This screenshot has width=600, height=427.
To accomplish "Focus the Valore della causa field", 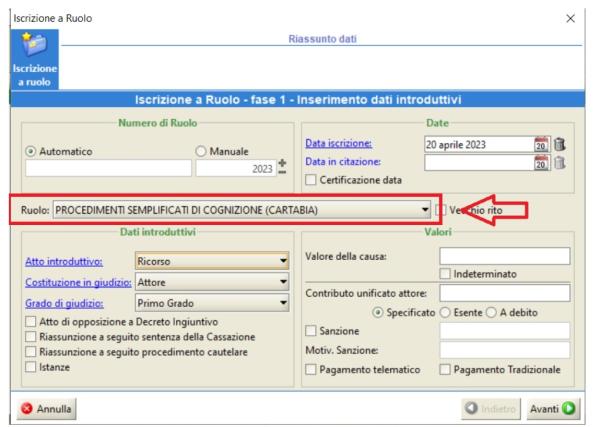I will pos(505,256).
